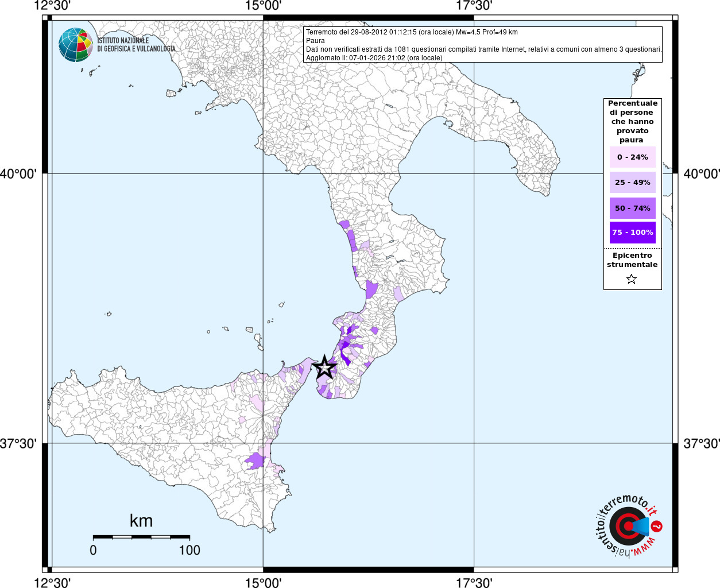The image size is (720, 588).
Task: Click the INGV globe logo
Action: (x=76, y=45)
